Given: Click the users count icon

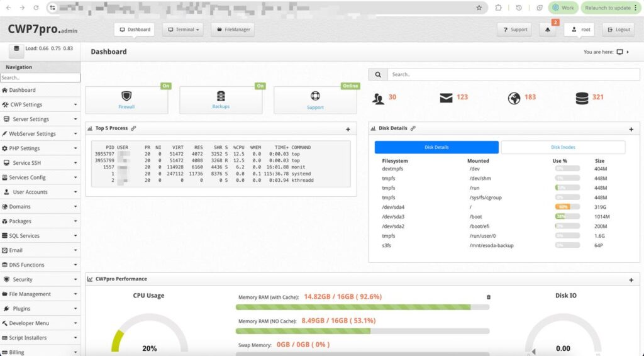Looking at the screenshot, I should [x=379, y=98].
